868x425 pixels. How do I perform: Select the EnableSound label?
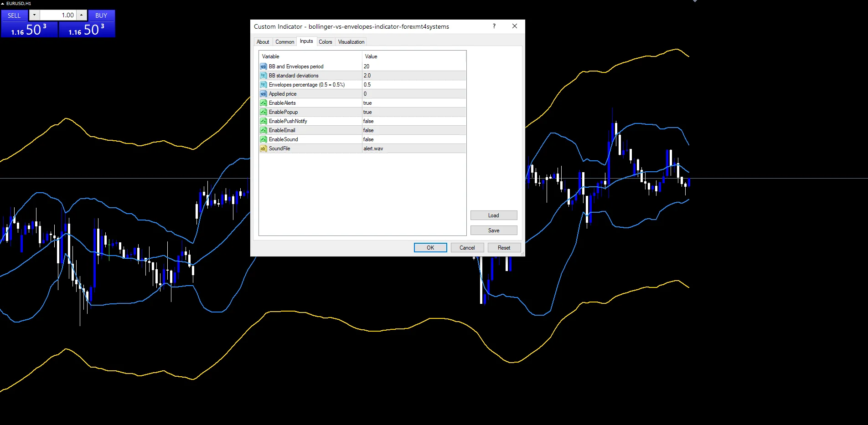284,139
